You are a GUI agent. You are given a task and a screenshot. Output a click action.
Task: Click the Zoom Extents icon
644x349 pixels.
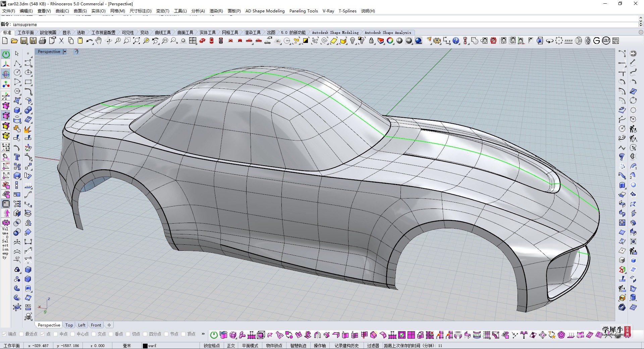(x=137, y=41)
